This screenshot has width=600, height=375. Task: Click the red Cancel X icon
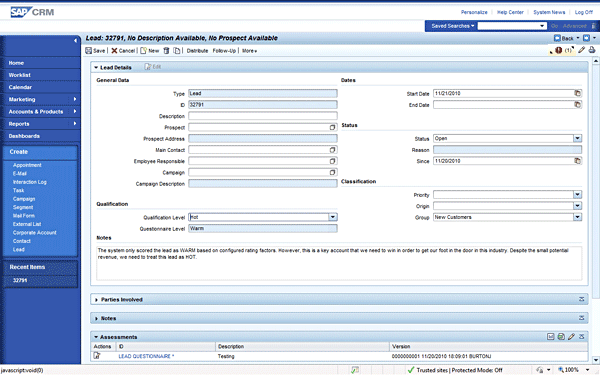point(114,51)
